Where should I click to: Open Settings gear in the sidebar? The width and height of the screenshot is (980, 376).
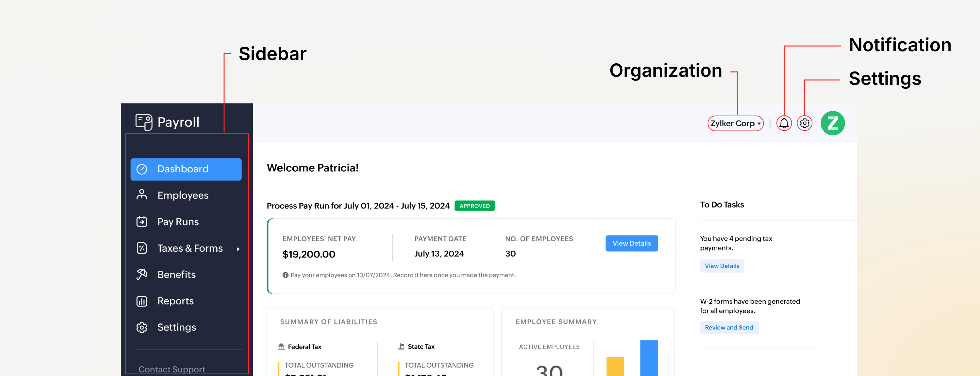142,327
